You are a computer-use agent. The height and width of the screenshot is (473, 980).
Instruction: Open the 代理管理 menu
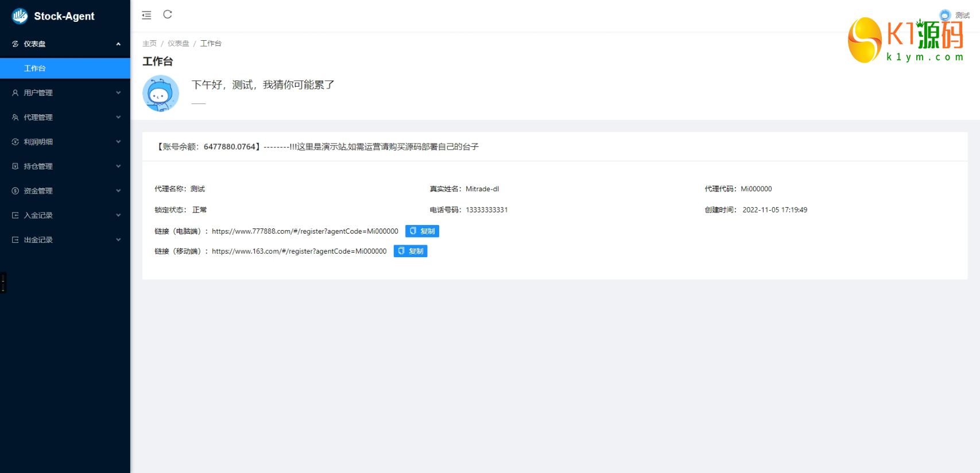(65, 117)
